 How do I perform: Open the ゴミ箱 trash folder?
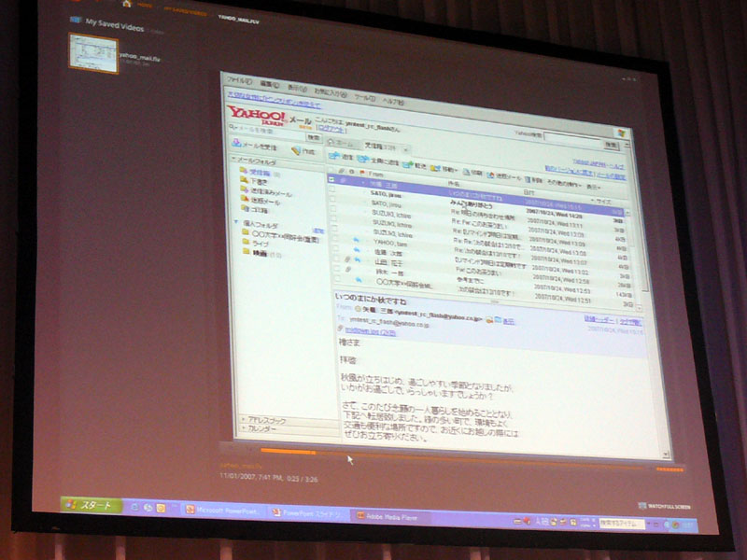(255, 209)
